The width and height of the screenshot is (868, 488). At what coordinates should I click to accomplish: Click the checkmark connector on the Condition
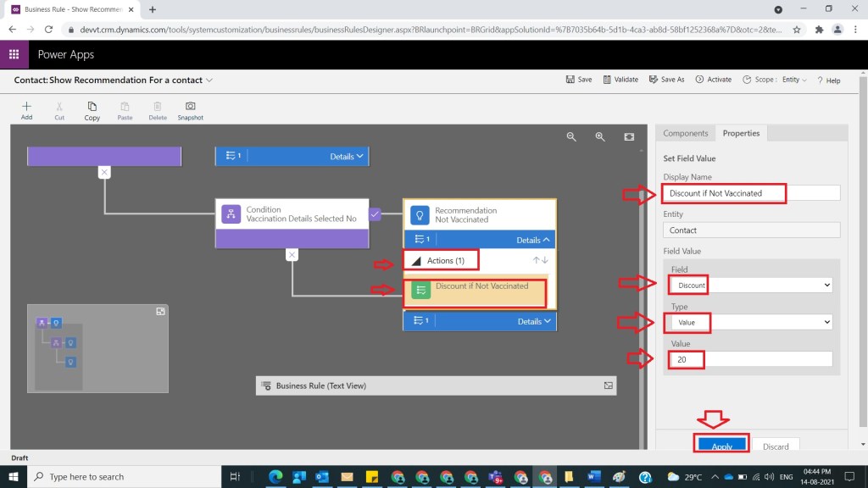click(x=376, y=214)
